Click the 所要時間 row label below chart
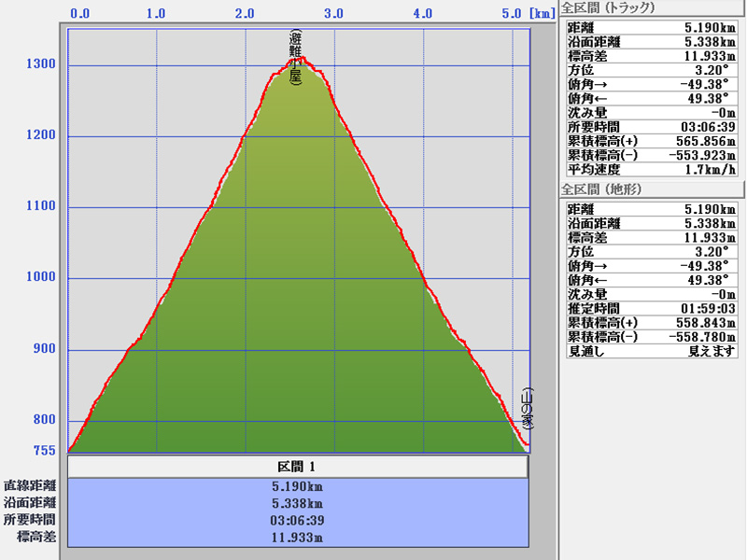 [30, 520]
